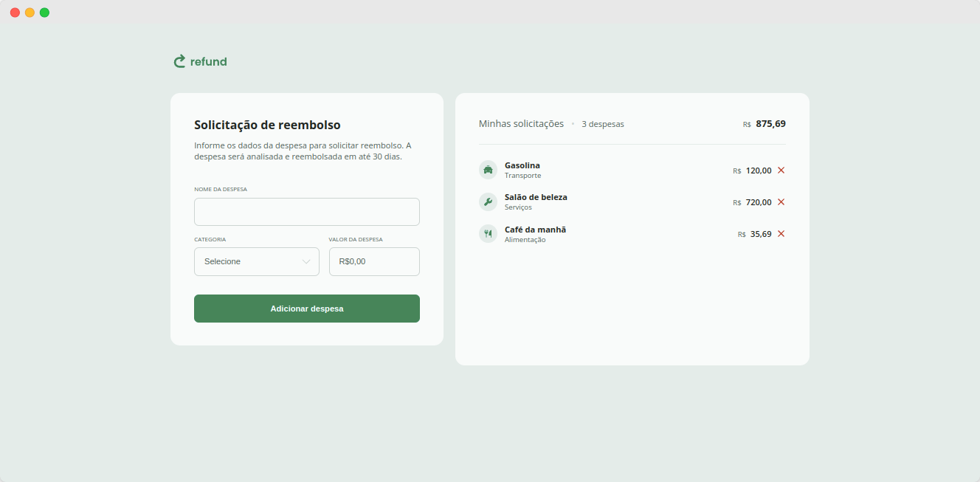Select the Minhas solicitações heading
This screenshot has height=482, width=980.
click(x=520, y=123)
